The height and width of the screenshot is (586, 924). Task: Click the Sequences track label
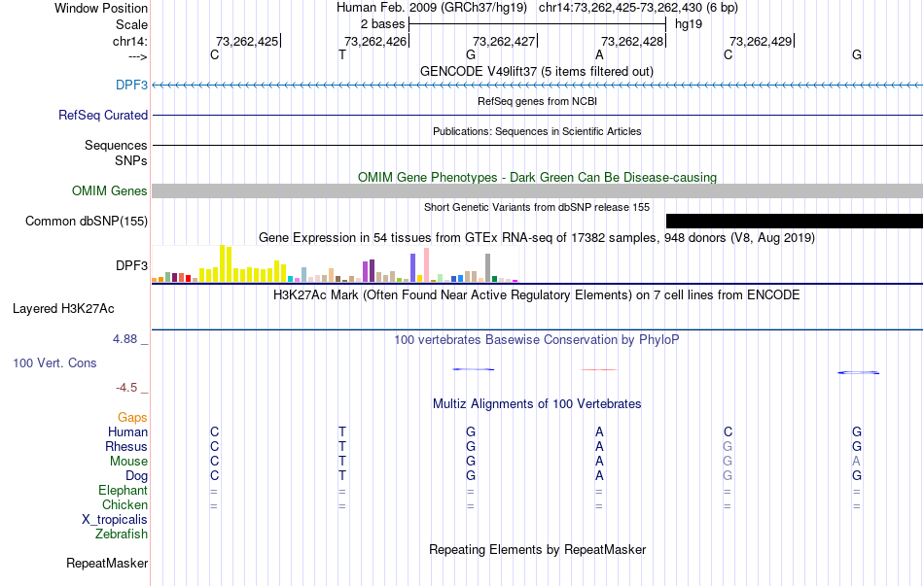pos(116,145)
